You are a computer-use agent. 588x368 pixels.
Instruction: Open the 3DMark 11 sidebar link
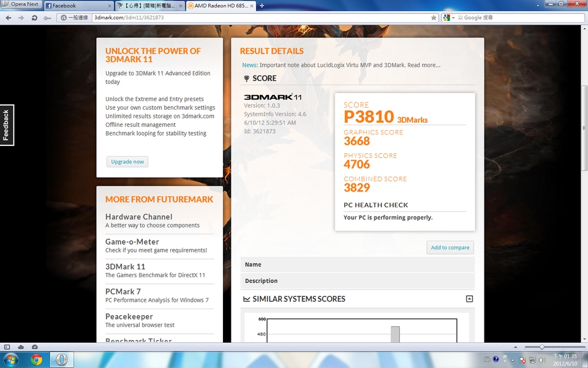click(x=125, y=267)
